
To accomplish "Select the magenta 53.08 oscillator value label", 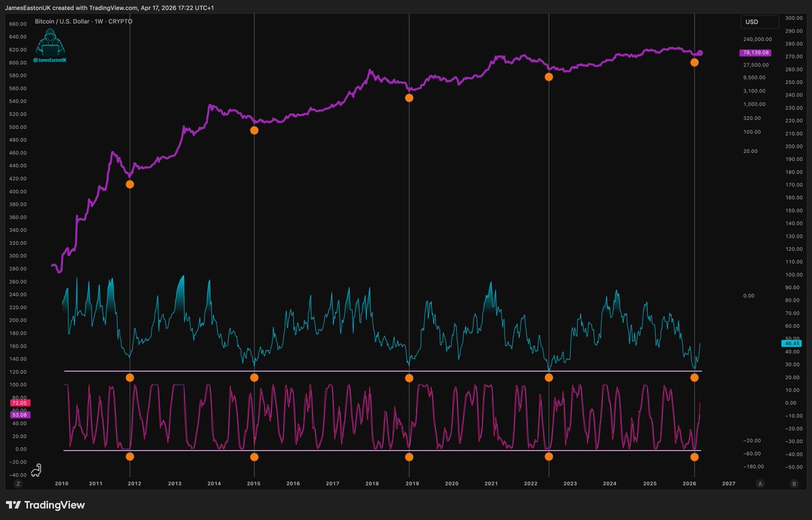I will 19,414.
